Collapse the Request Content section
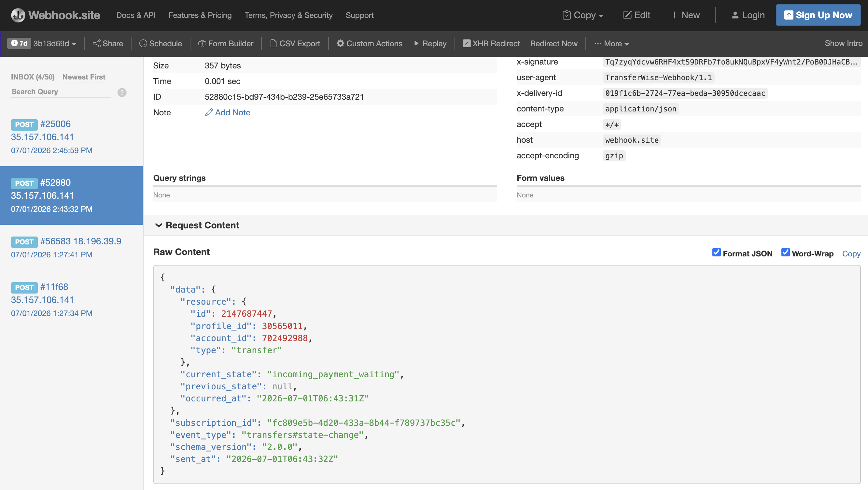The image size is (868, 490). [x=197, y=225]
